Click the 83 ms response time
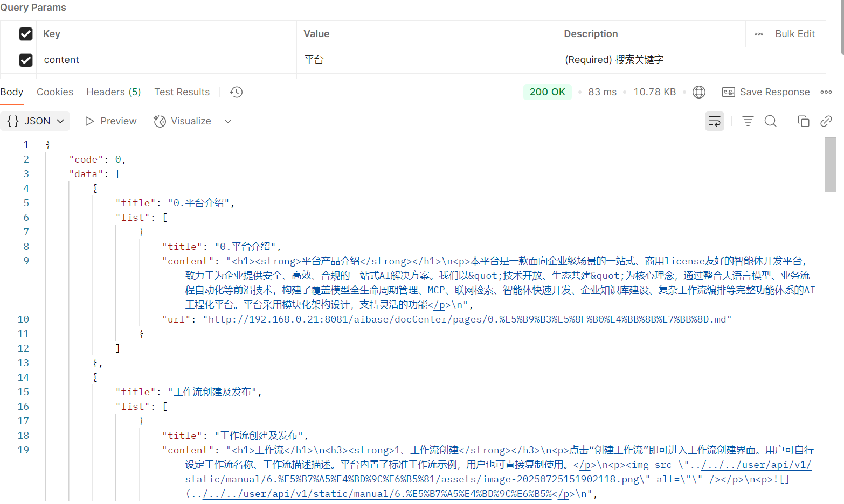This screenshot has height=504, width=844. 602,92
